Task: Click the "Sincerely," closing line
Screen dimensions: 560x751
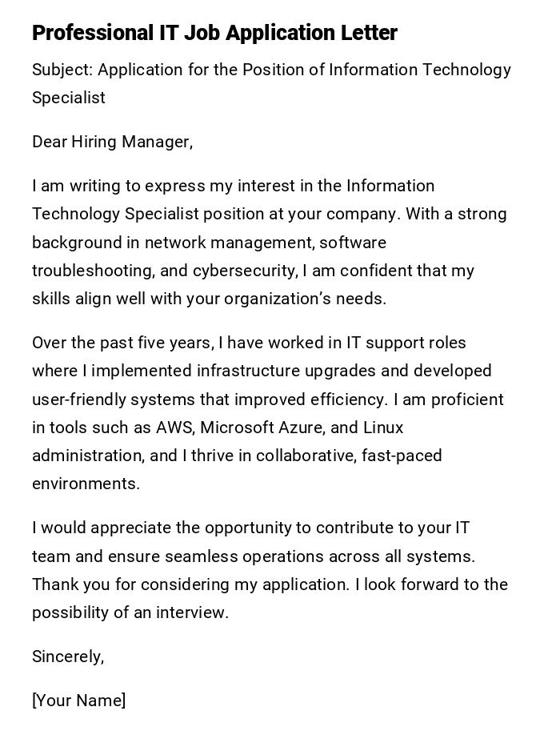Action: (68, 657)
